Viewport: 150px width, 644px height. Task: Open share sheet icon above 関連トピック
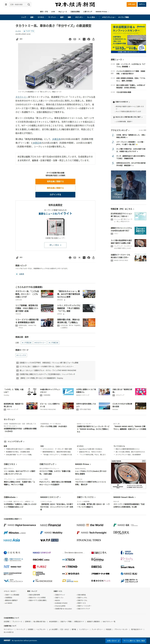click(x=93, y=257)
